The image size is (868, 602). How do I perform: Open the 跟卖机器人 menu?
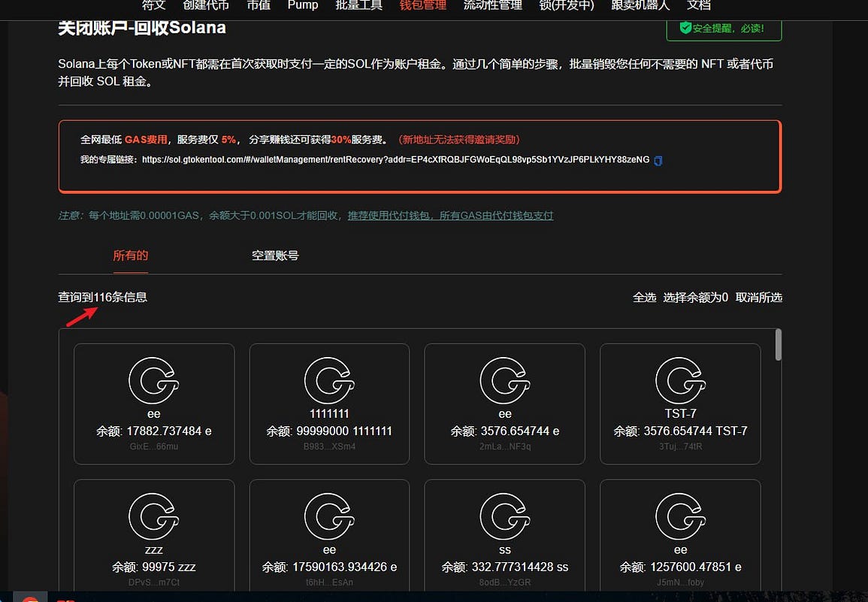point(640,5)
